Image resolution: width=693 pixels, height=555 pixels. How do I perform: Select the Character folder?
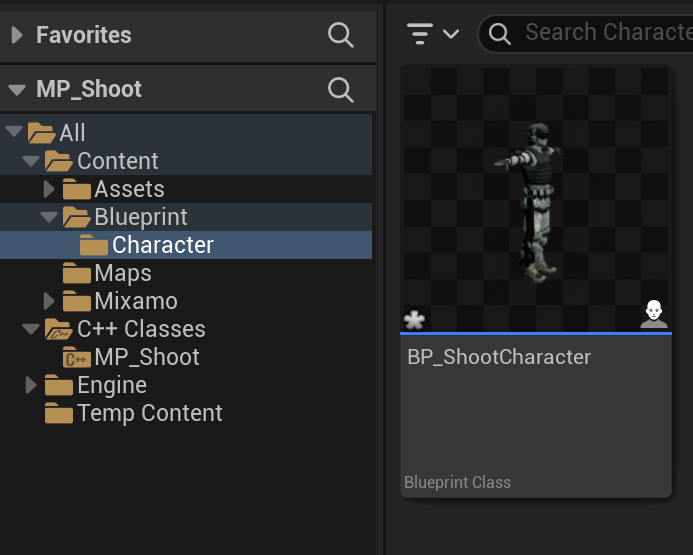pyautogui.click(x=162, y=245)
